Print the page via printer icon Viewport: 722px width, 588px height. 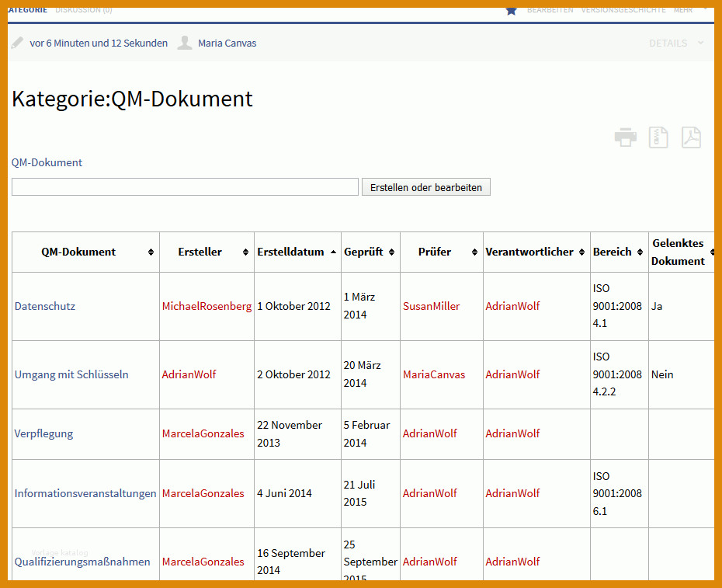coord(625,137)
